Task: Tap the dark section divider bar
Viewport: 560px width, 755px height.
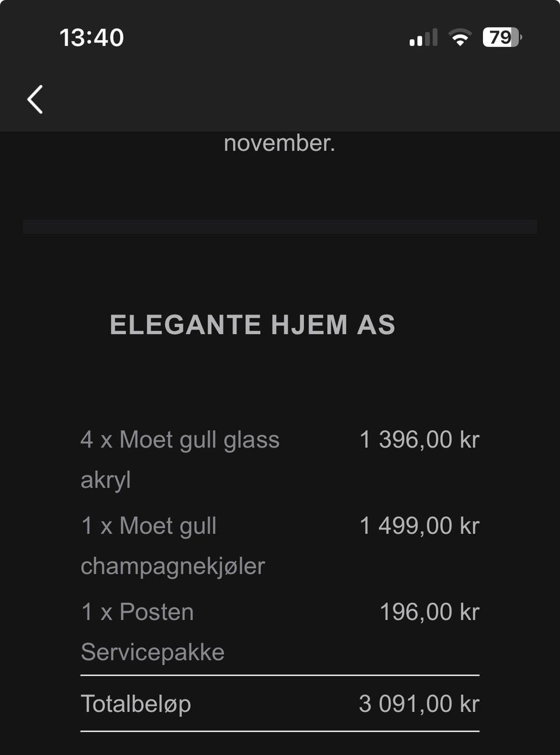Action: click(x=280, y=227)
